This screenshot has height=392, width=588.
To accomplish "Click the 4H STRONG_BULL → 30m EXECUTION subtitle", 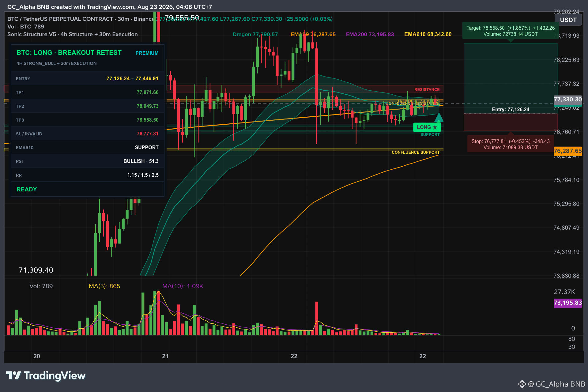I will tap(56, 63).
